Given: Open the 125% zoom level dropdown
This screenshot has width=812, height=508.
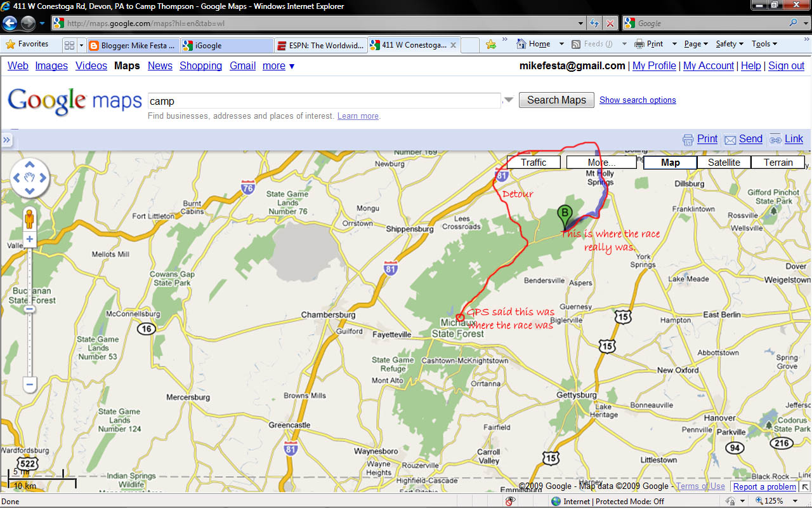Looking at the screenshot, I should click(x=795, y=501).
